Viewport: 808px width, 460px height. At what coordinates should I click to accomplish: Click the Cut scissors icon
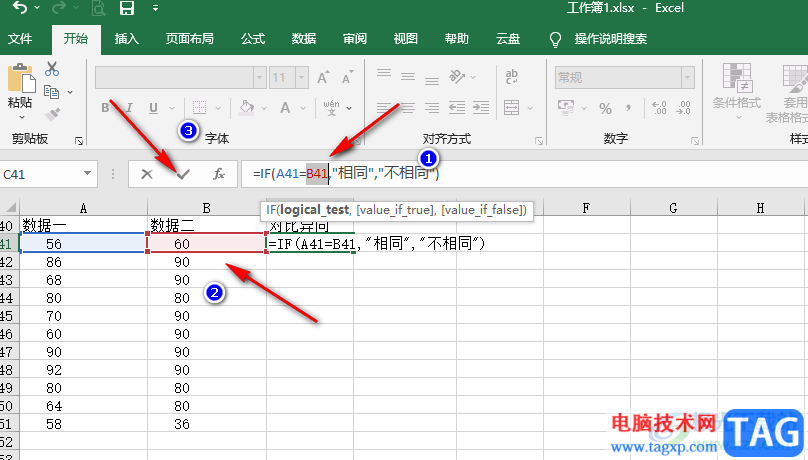tap(52, 69)
